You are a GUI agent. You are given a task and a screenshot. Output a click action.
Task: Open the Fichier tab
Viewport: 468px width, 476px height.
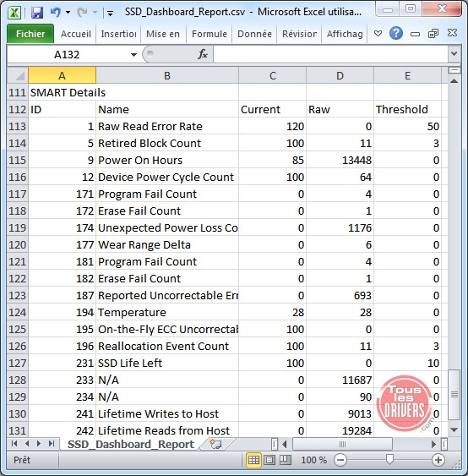coord(30,34)
